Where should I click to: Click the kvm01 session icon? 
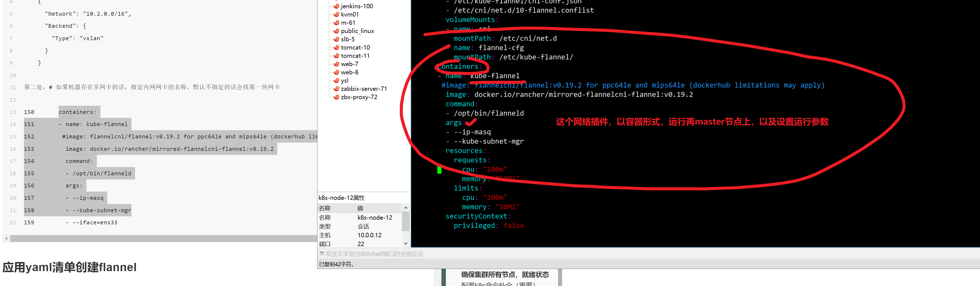point(336,15)
